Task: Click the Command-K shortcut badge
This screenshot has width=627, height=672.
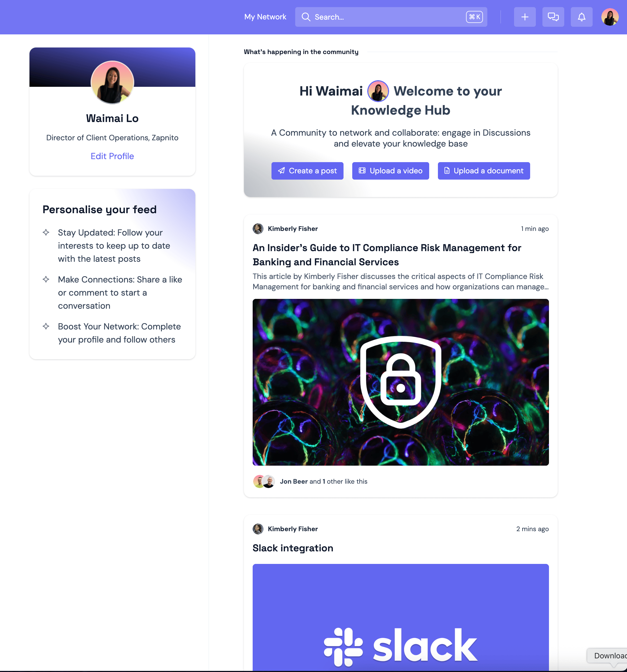Action: [474, 17]
